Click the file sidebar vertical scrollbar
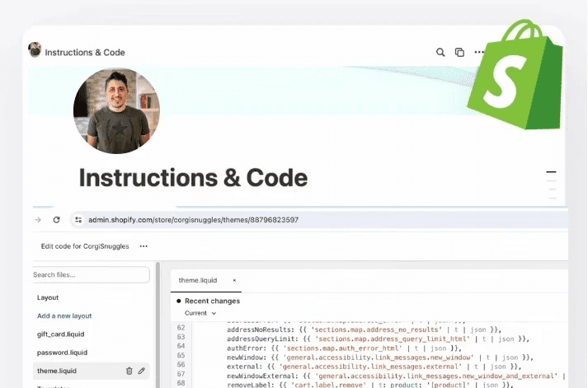The image size is (588, 388). (x=158, y=325)
